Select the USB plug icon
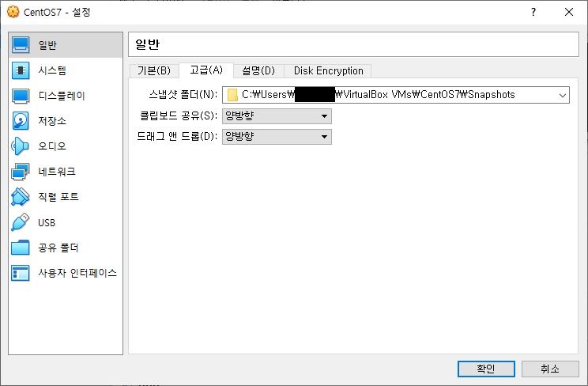The width and height of the screenshot is (588, 386). tap(21, 222)
